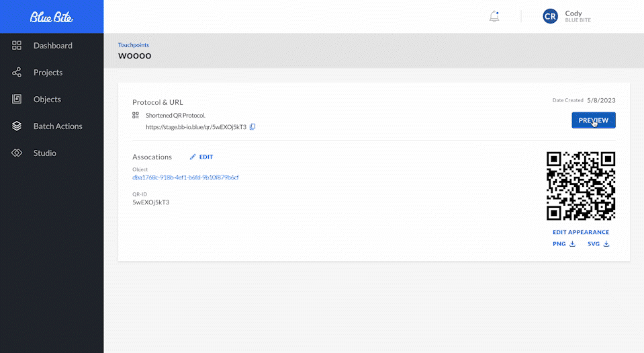The image size is (644, 353).
Task: Click the Blue Bite logo
Action: coord(52,17)
